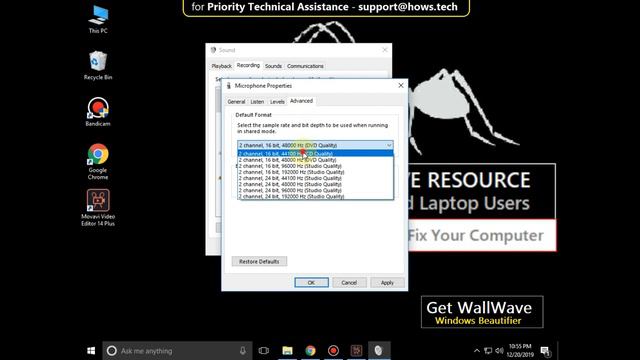Choose 24 bit, 192000 Hz Studio Quality option
640x360 pixels.
click(x=316, y=196)
